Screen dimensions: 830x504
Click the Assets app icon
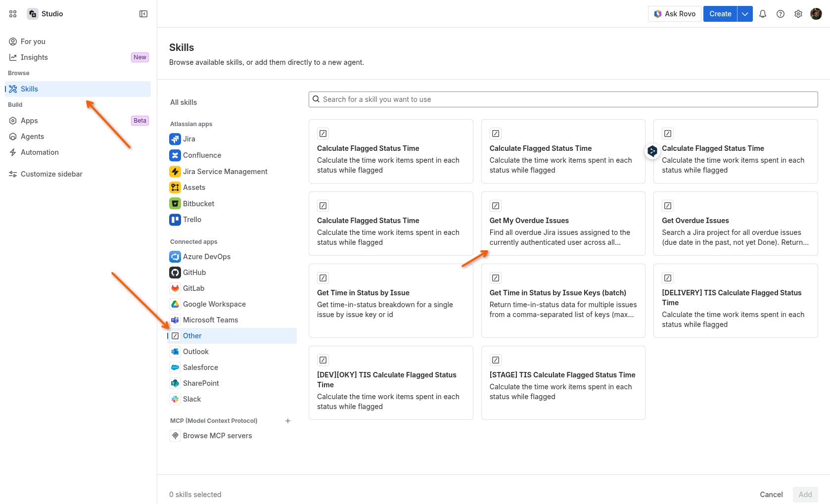click(x=175, y=187)
